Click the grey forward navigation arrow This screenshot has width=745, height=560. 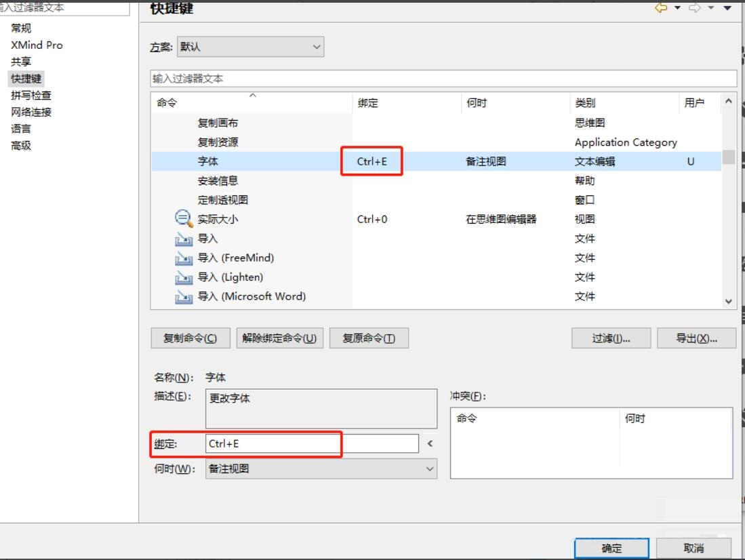pos(695,7)
